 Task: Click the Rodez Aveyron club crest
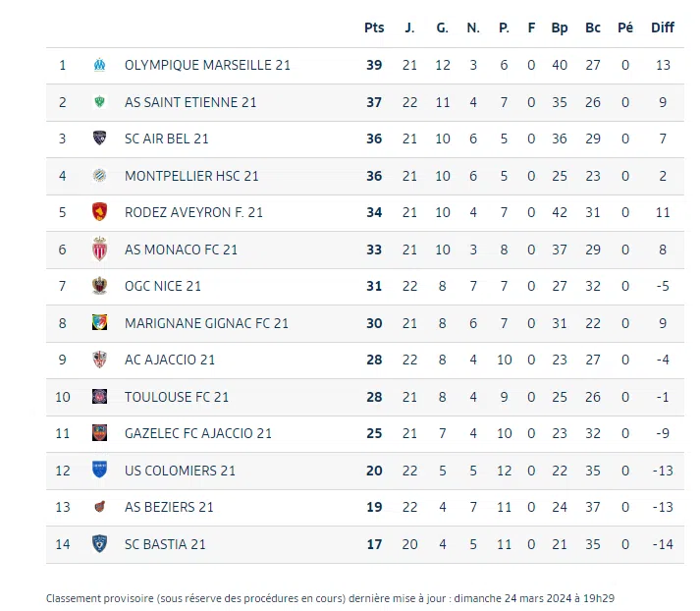coord(99,212)
